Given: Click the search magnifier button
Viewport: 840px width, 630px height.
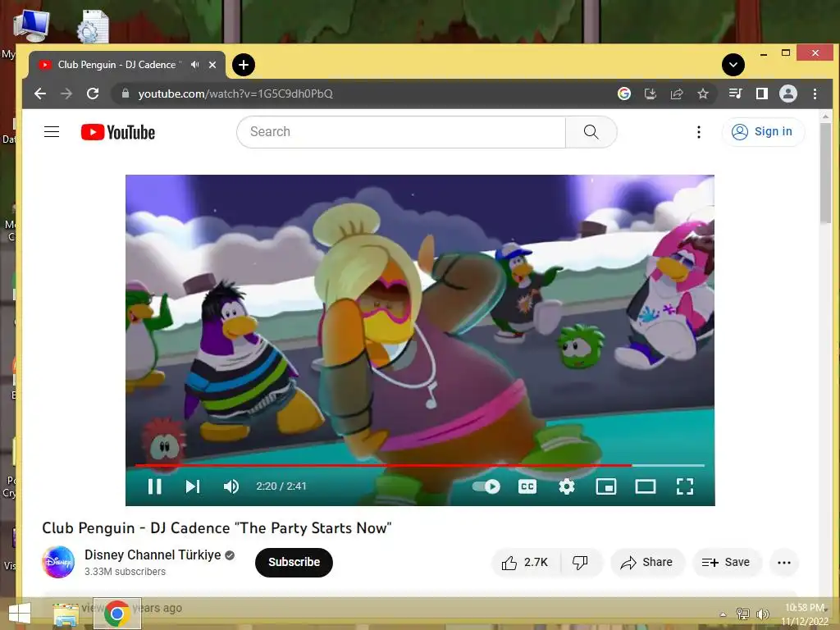Looking at the screenshot, I should point(591,132).
